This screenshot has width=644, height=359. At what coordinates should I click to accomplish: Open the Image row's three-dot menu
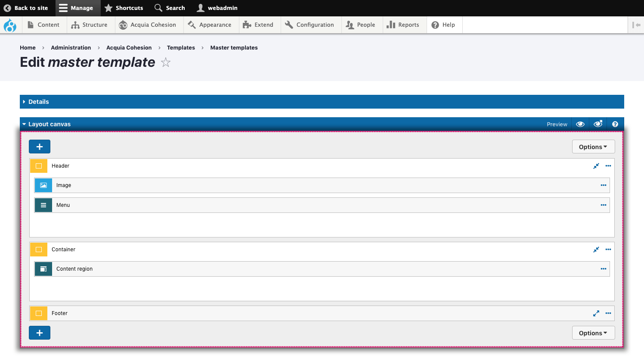tap(603, 185)
